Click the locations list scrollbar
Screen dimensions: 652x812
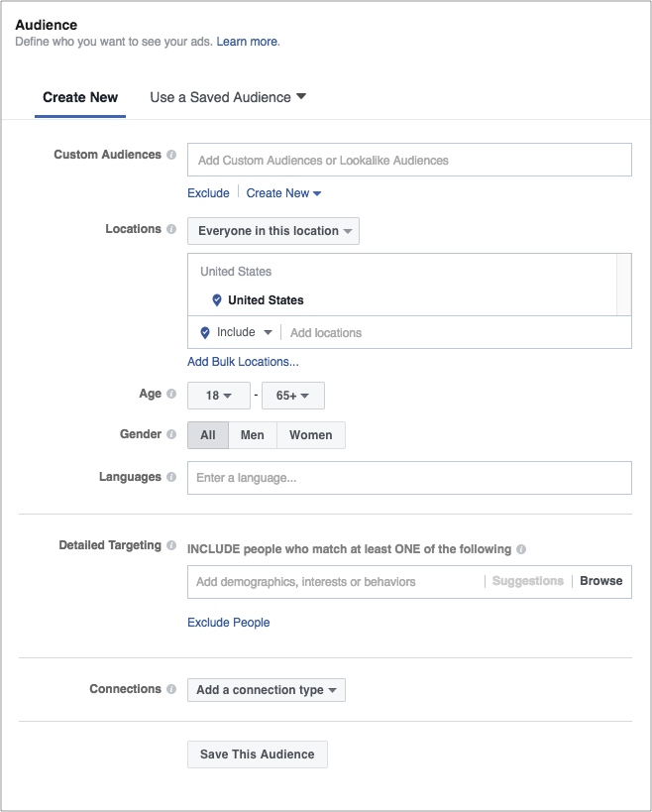[x=623, y=285]
